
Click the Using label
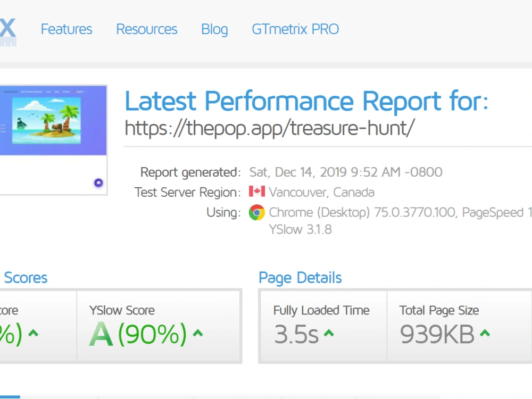(223, 213)
